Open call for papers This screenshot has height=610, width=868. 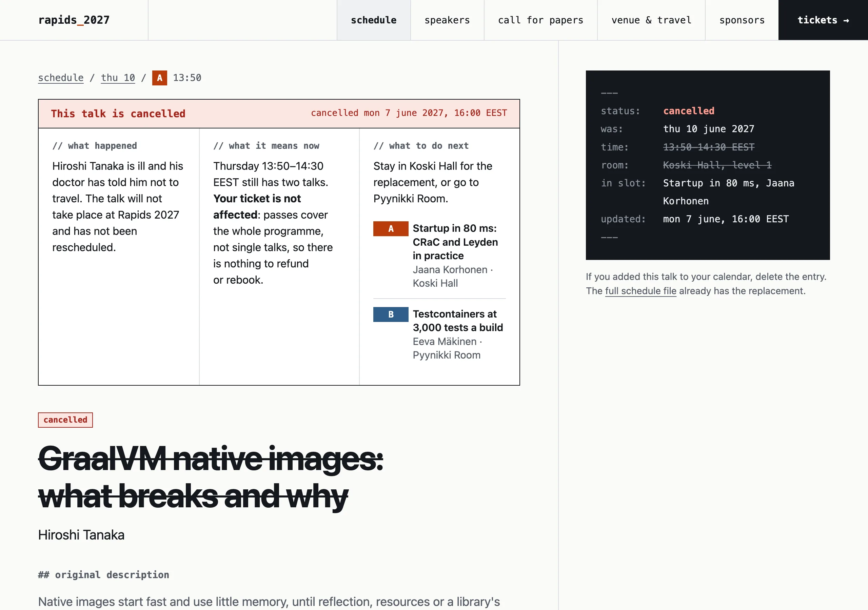click(x=540, y=20)
